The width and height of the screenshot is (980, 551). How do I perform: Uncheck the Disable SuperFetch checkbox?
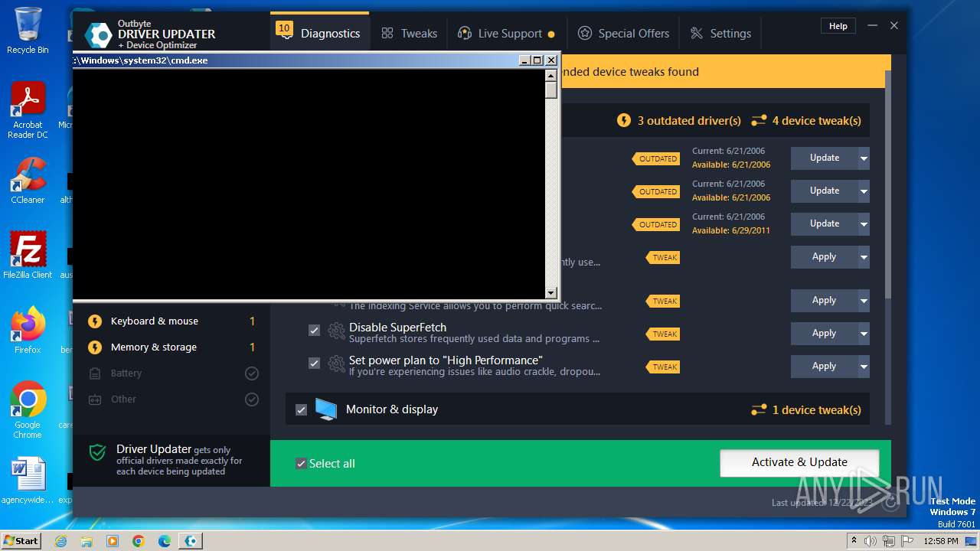point(314,331)
